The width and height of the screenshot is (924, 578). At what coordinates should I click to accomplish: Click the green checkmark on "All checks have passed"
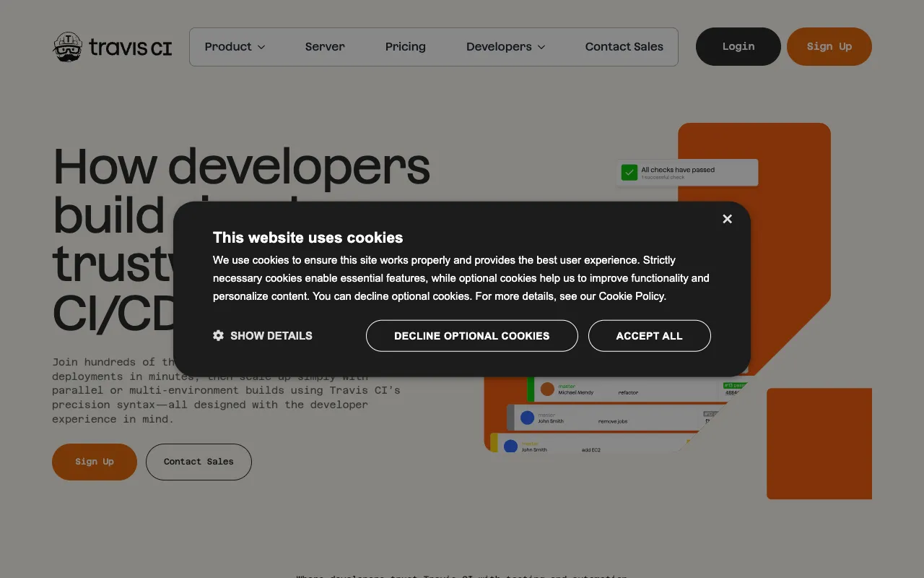(x=629, y=172)
